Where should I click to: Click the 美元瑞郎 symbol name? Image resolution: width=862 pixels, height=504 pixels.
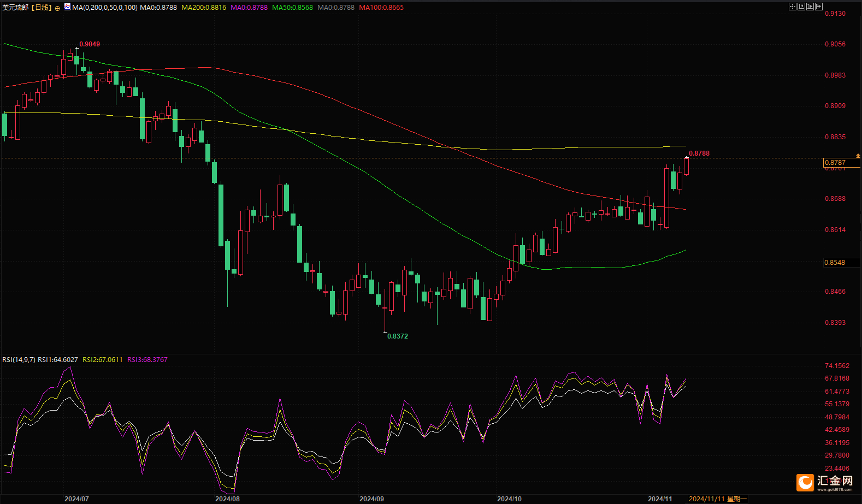(x=15, y=8)
